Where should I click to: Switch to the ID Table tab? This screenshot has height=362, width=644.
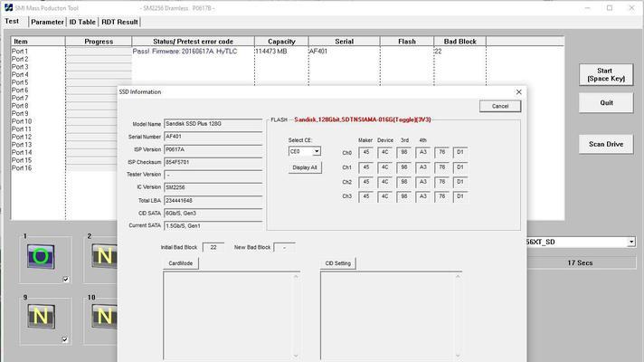(82, 22)
